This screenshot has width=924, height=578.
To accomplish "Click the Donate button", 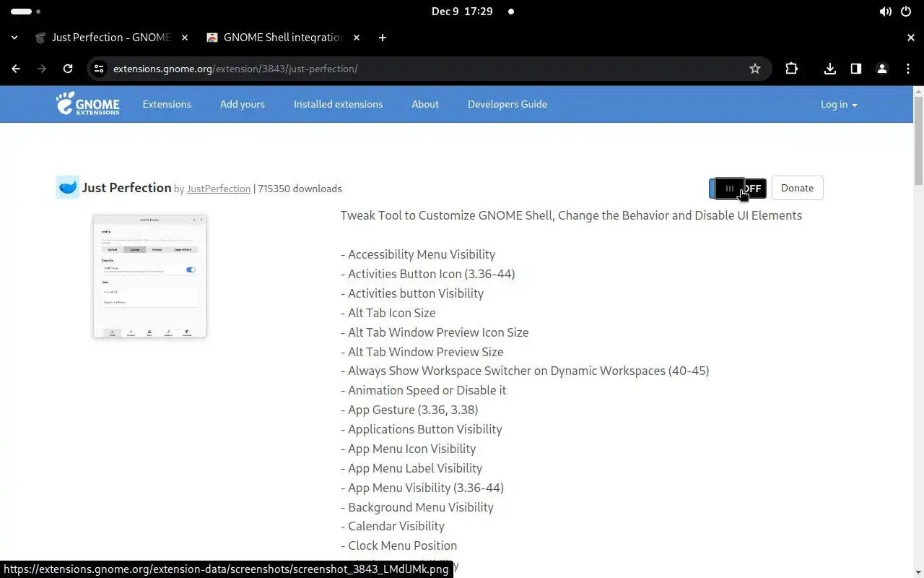I will click(x=797, y=188).
